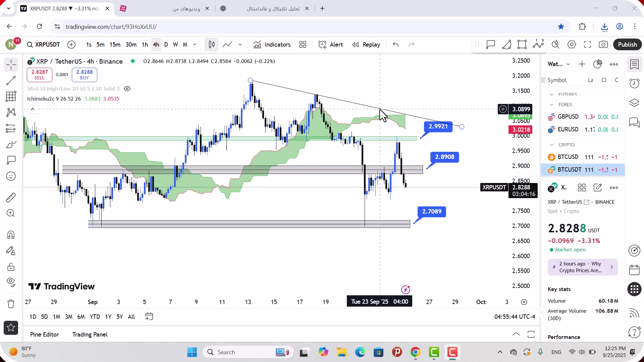Toggle lock all drawing tools

point(11,267)
